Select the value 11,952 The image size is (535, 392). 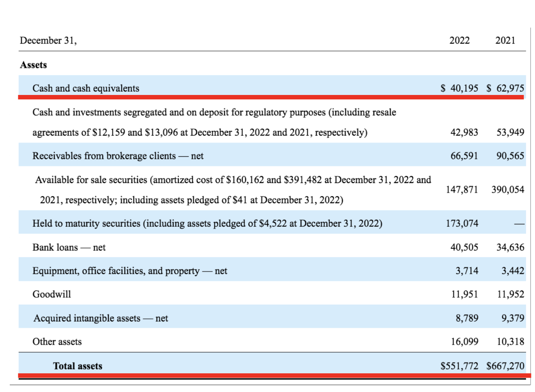tap(511, 294)
